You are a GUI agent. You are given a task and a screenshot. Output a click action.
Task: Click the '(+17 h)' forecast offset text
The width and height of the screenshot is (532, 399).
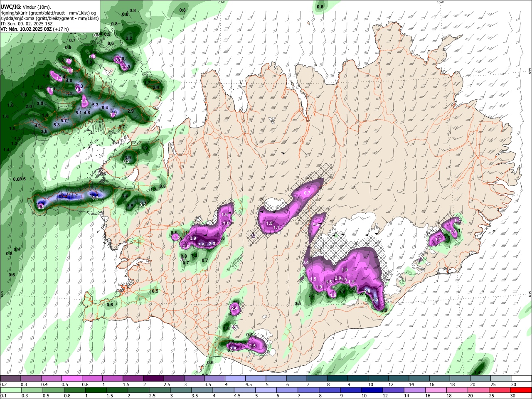tap(61, 29)
